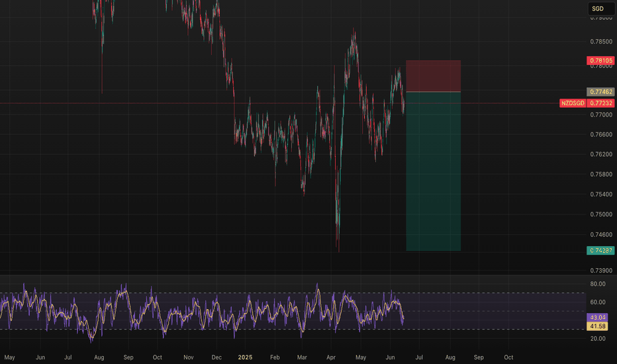The image size is (617, 364).
Task: Click the 80.00 RSI scale label
Action: 598,284
